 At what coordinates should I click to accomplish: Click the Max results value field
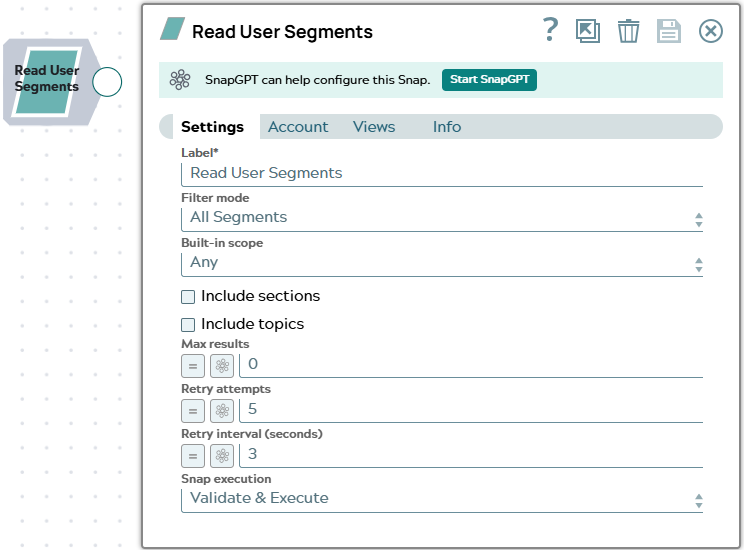pos(471,365)
